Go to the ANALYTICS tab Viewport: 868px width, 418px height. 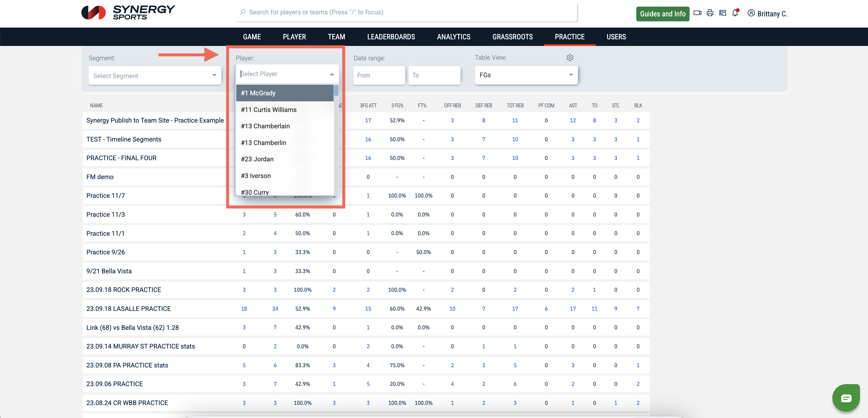point(454,37)
